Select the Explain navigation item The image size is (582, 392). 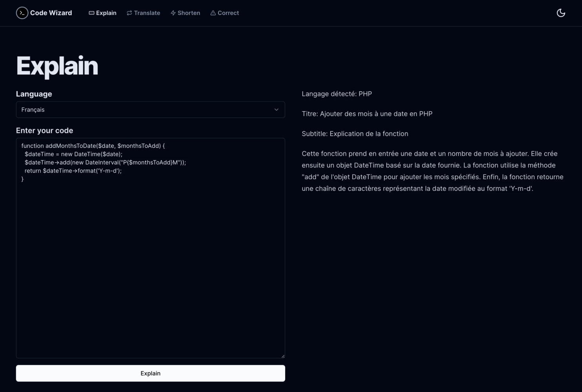coord(106,13)
